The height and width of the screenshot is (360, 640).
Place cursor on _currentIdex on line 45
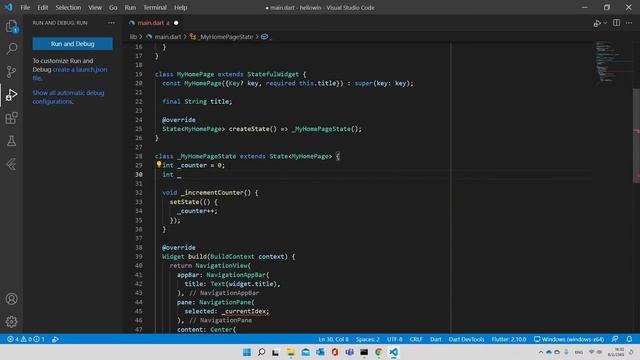[245, 311]
